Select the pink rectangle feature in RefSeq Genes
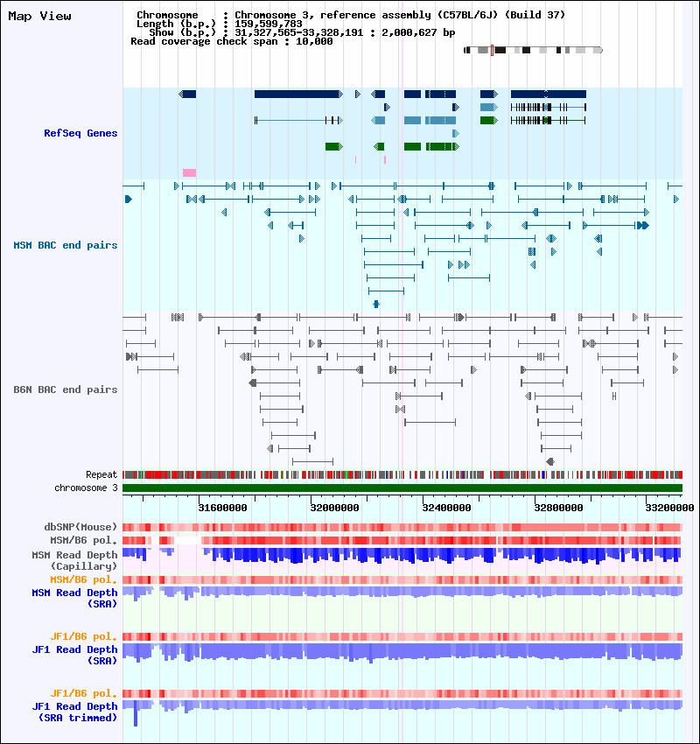Screen dimensions: 700x744 189,172
